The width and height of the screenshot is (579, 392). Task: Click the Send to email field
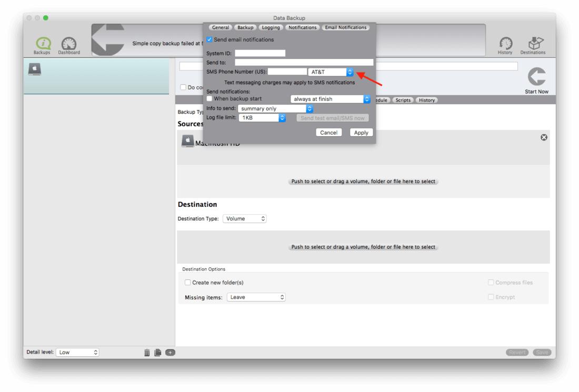click(x=304, y=62)
